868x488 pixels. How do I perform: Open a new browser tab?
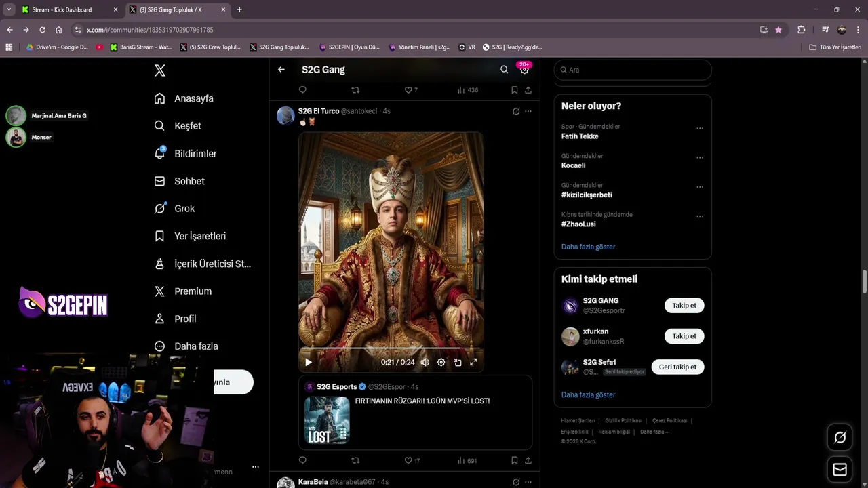click(239, 9)
